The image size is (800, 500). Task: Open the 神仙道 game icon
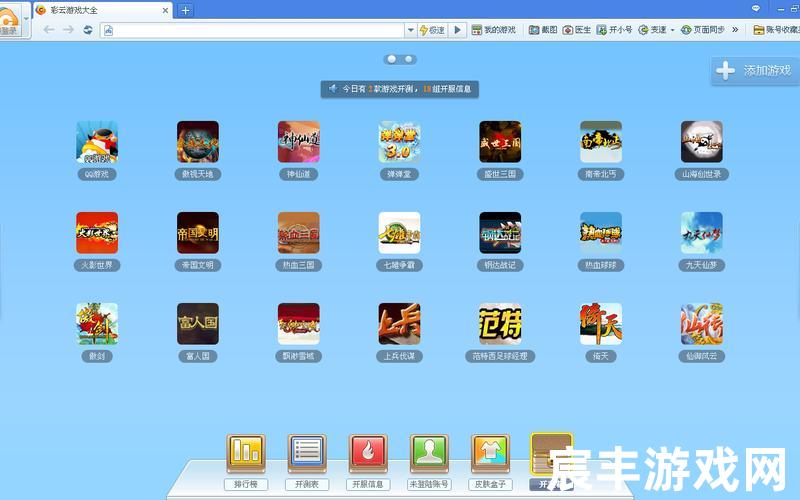[298, 142]
